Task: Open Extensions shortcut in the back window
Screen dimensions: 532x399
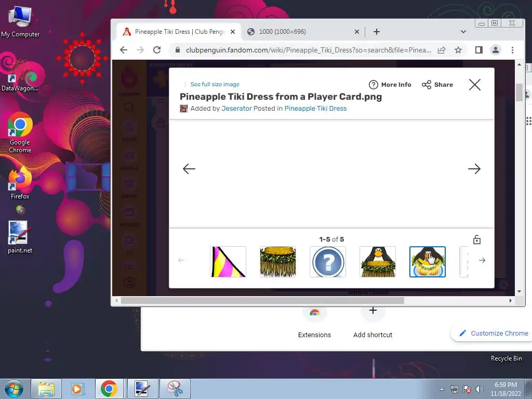Action: 314,322
